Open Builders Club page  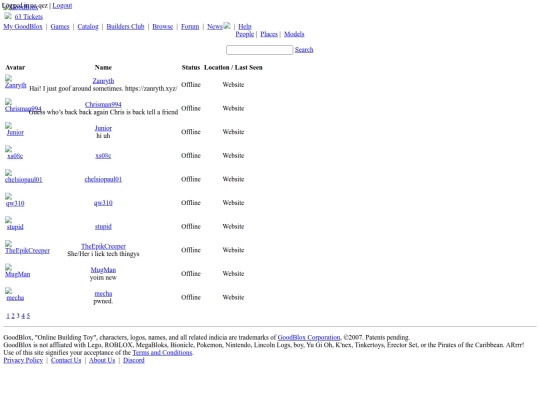[125, 27]
